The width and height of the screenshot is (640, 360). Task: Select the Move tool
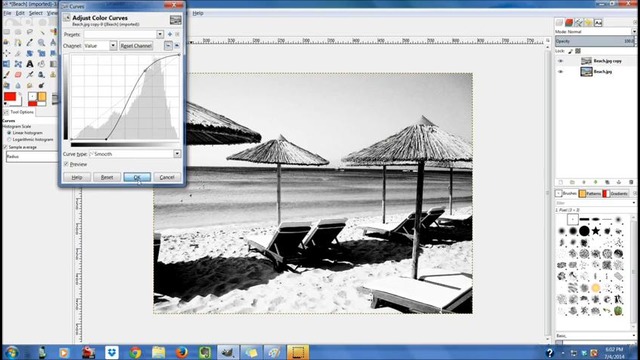6,53
